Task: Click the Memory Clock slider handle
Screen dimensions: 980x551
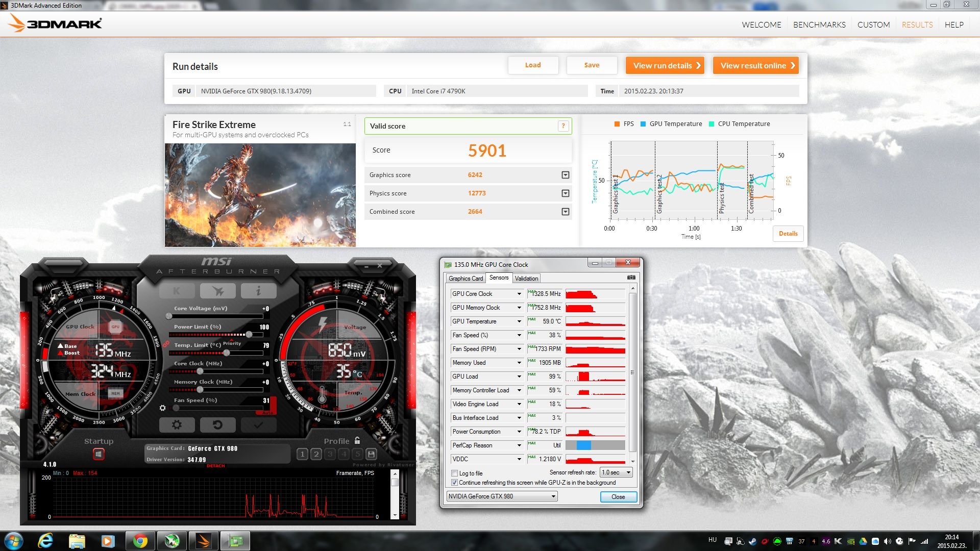Action: (200, 390)
